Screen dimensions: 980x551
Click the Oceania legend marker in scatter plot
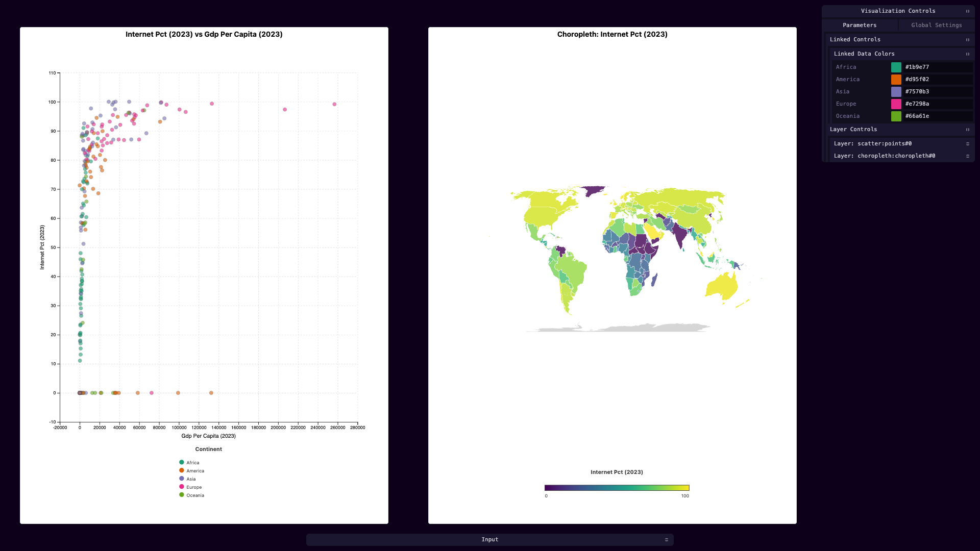pyautogui.click(x=181, y=495)
